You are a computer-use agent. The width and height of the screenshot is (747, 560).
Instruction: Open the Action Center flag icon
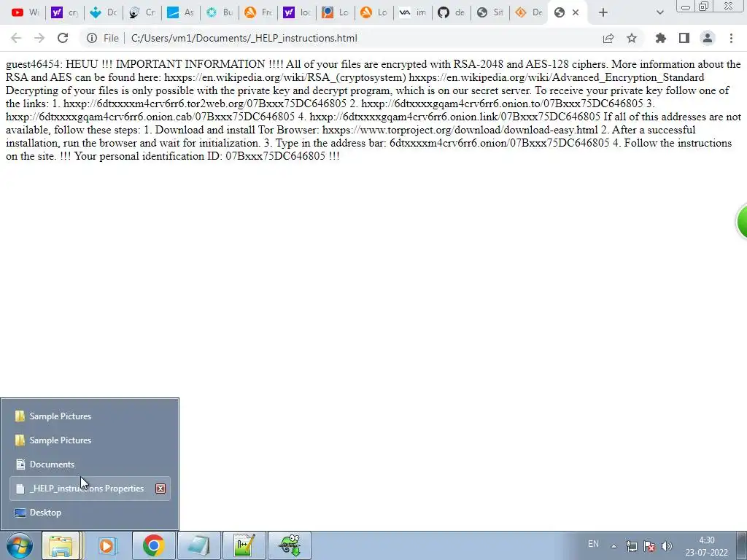649,546
